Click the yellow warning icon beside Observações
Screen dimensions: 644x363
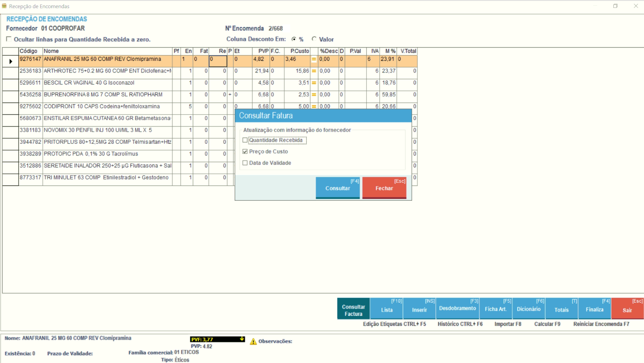pos(253,341)
